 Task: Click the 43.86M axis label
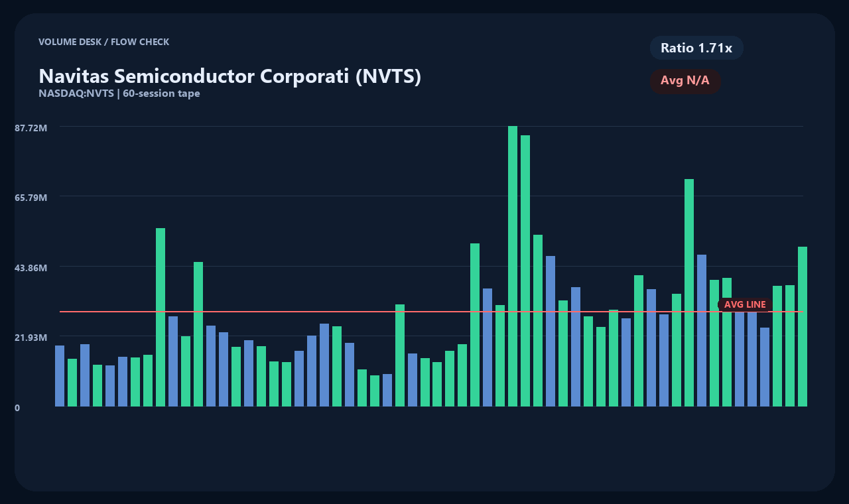31,267
